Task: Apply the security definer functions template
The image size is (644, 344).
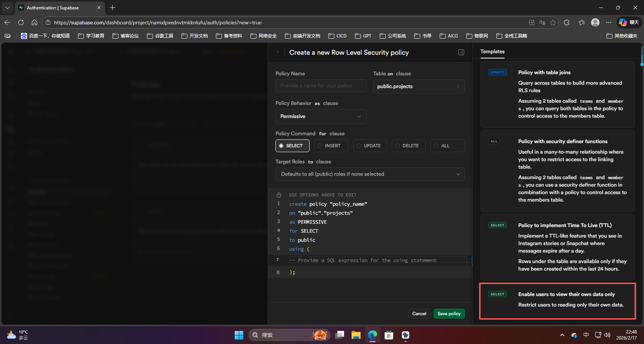Action: [x=557, y=171]
